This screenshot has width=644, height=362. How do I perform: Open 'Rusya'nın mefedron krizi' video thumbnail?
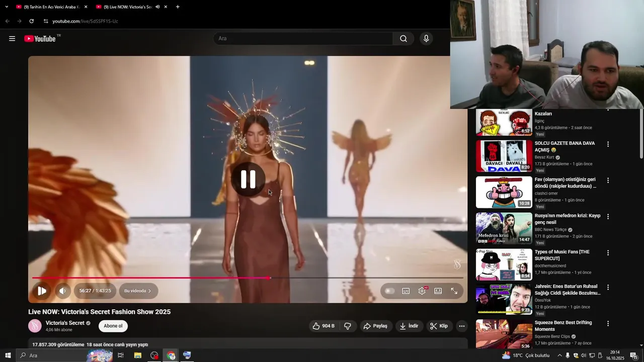[x=504, y=228]
